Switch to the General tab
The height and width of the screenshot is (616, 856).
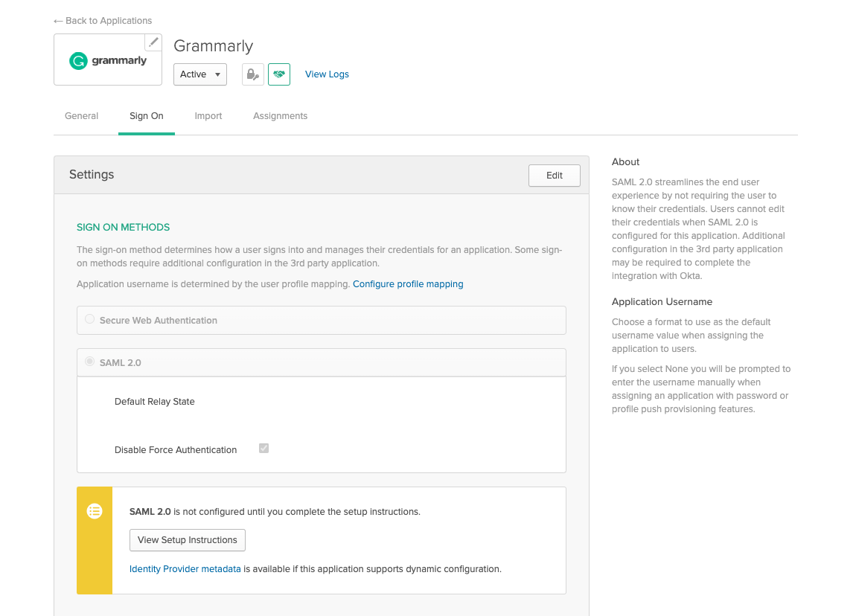click(x=82, y=116)
